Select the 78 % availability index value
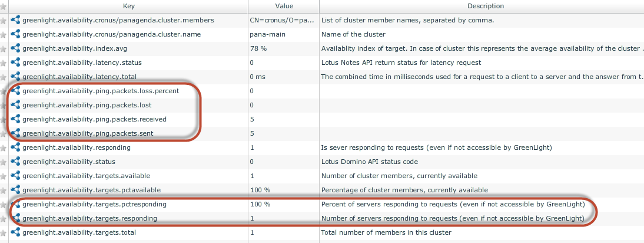 point(260,48)
